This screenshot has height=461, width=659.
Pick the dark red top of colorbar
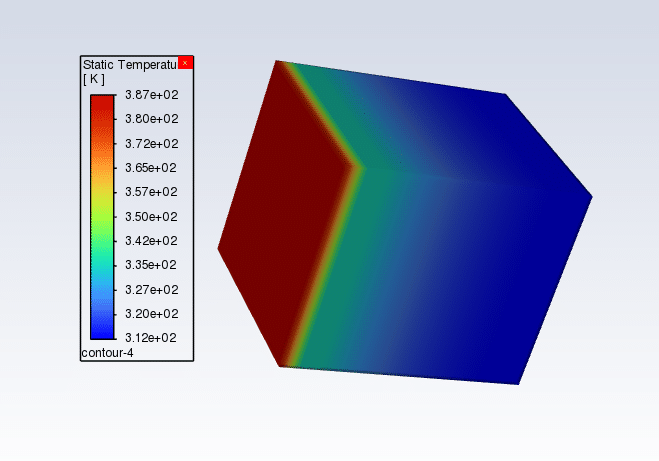[x=102, y=105]
